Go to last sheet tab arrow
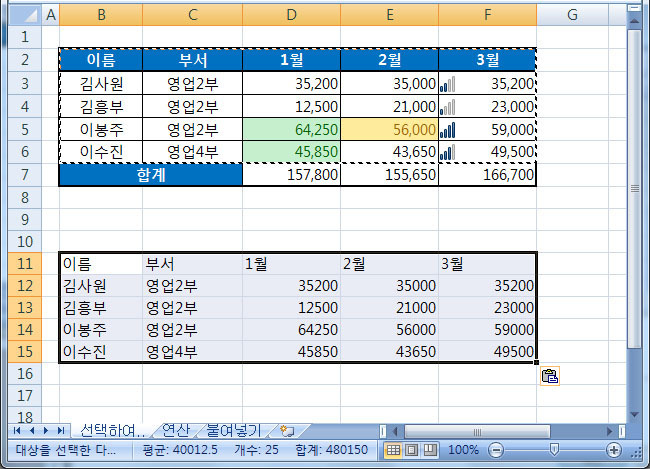The height and width of the screenshot is (469, 650). point(61,431)
